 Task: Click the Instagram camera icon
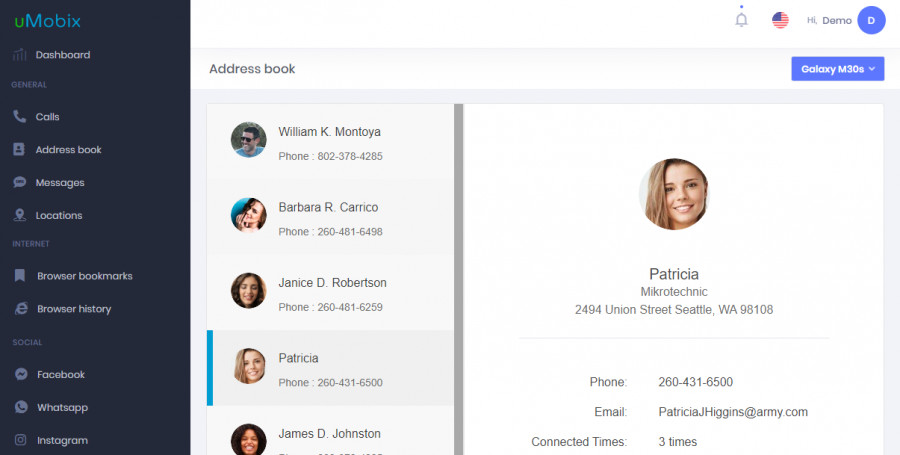pos(21,440)
